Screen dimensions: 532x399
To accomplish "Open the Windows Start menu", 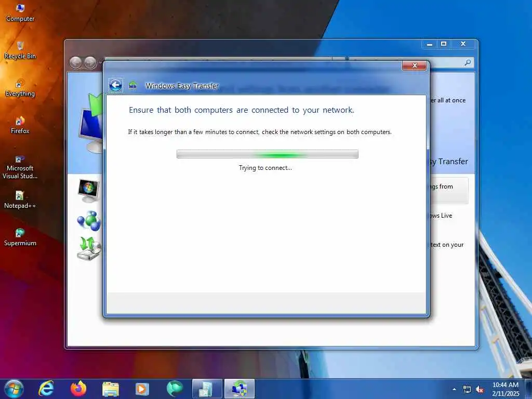I will click(x=14, y=389).
